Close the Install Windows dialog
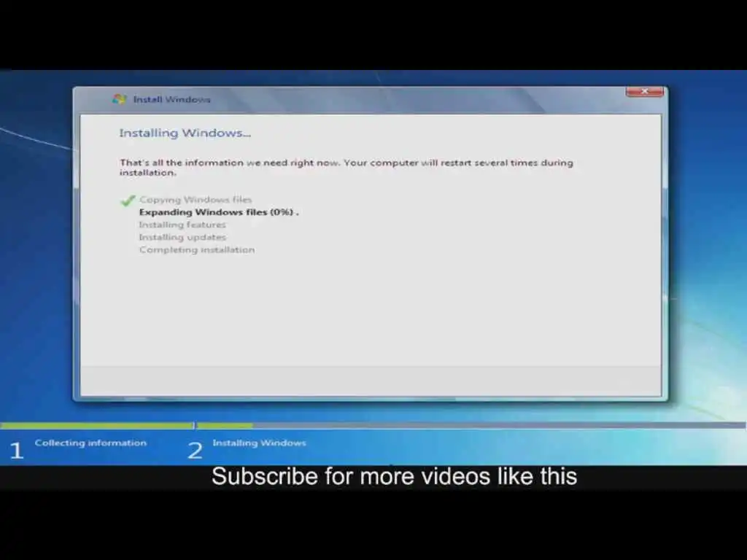Screen dimensions: 747x560 pos(645,91)
